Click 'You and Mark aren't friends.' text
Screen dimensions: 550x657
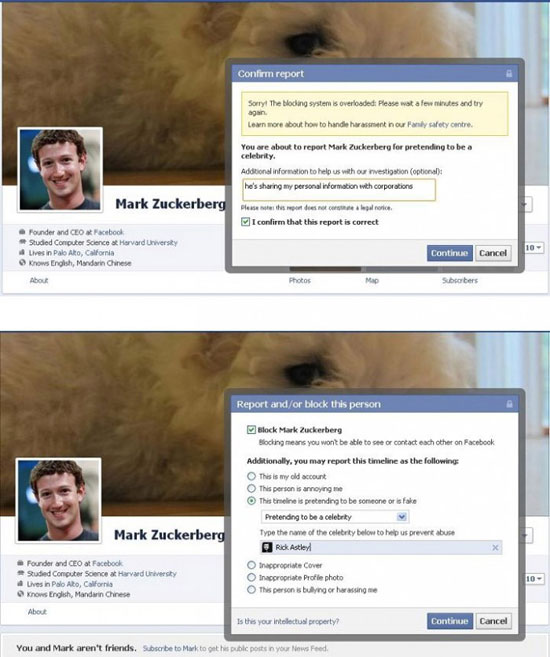pos(76,648)
